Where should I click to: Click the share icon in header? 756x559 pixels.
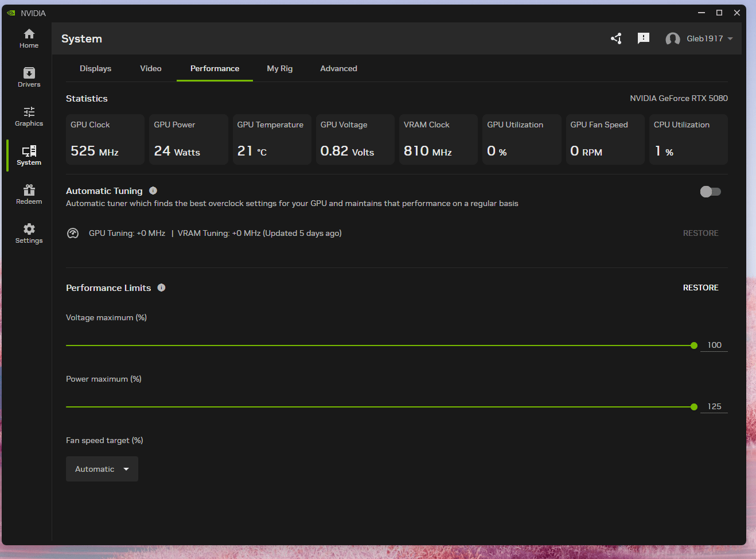point(616,38)
